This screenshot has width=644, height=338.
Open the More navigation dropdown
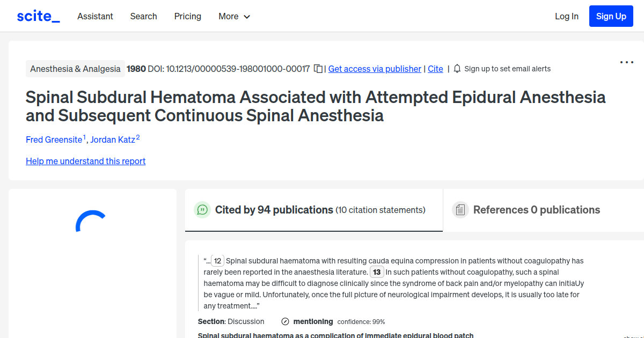234,16
